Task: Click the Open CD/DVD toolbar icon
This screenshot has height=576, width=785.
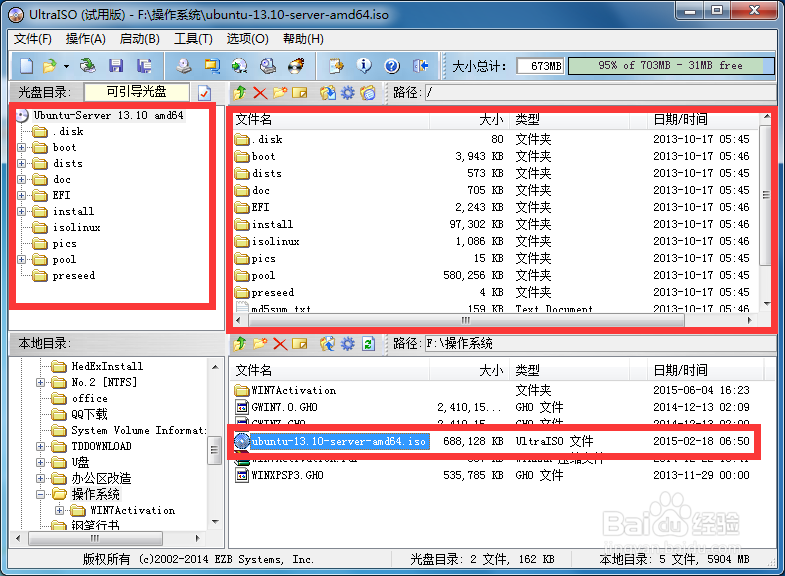Action: pyautogui.click(x=88, y=66)
